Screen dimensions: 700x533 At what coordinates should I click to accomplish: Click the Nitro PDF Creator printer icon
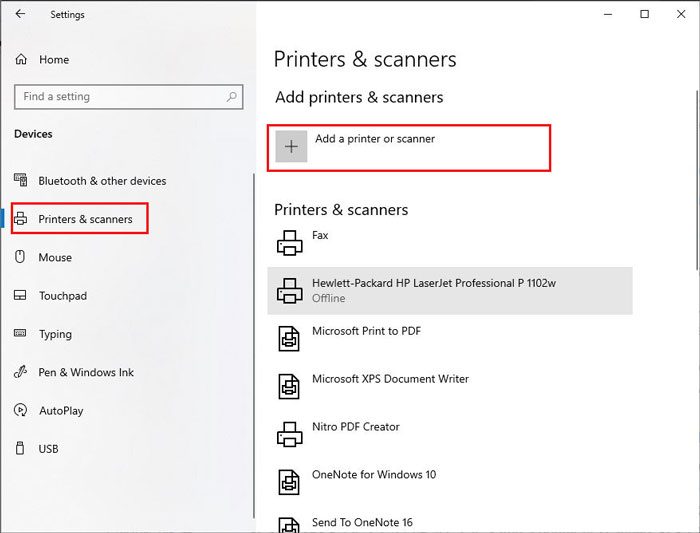(x=290, y=434)
